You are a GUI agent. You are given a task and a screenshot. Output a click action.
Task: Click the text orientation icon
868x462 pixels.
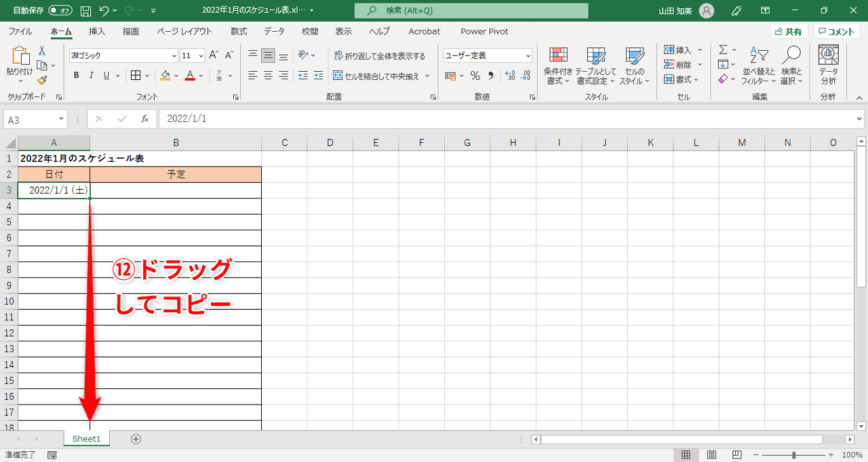coord(303,56)
